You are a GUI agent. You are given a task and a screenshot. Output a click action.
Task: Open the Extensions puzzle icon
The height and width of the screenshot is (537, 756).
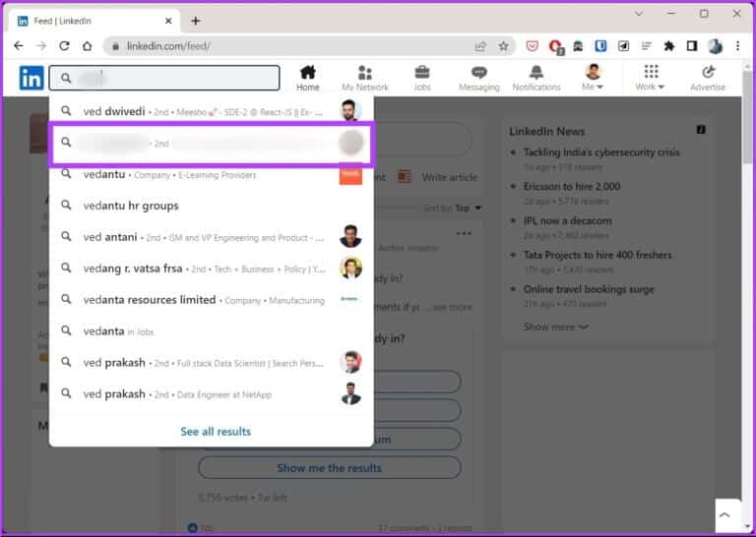[x=668, y=46]
